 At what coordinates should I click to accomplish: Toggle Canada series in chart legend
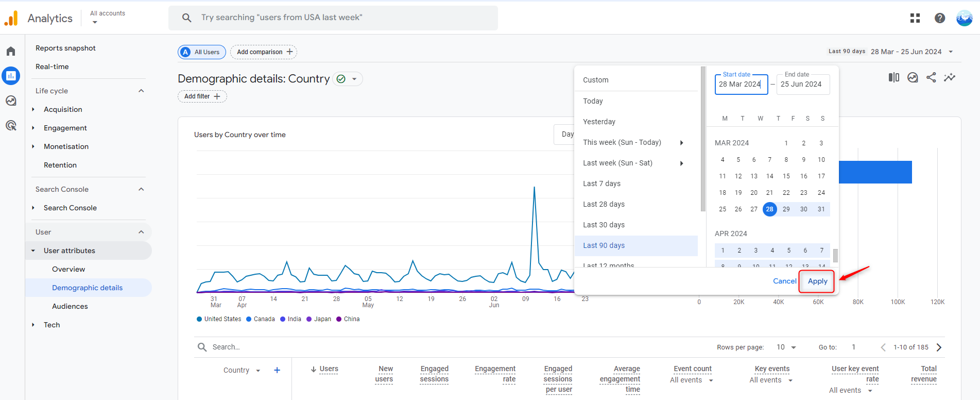(261, 319)
